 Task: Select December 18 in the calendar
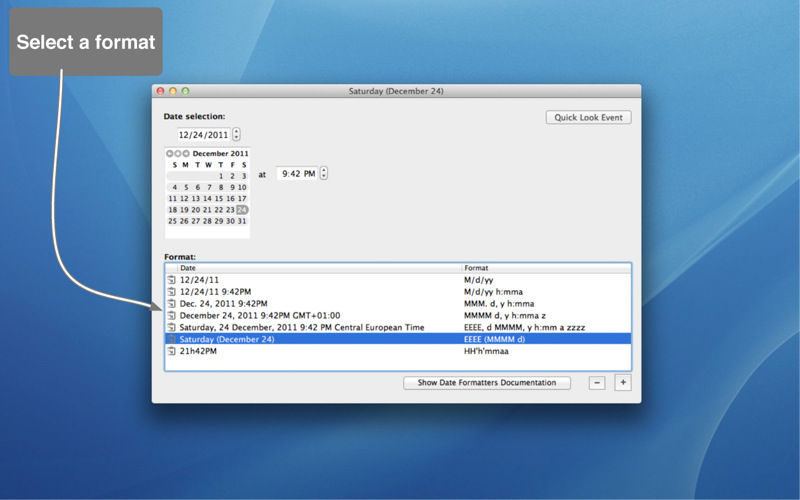click(172, 210)
